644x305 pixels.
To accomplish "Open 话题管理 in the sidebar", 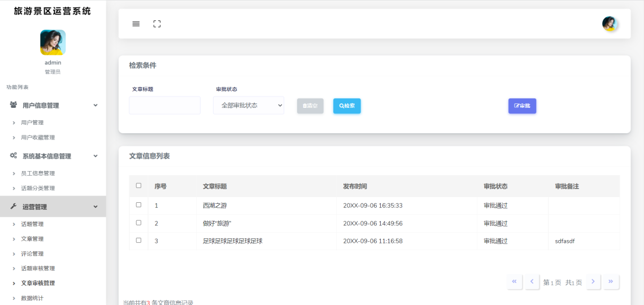I will click(x=32, y=224).
